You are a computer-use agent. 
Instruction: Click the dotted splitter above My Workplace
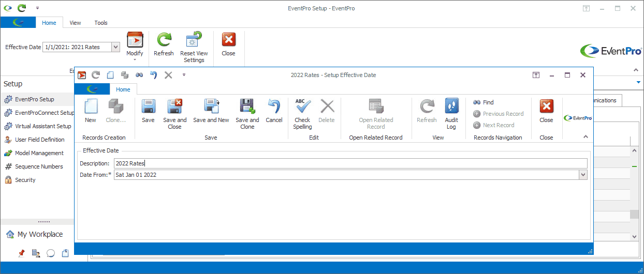[x=44, y=222]
